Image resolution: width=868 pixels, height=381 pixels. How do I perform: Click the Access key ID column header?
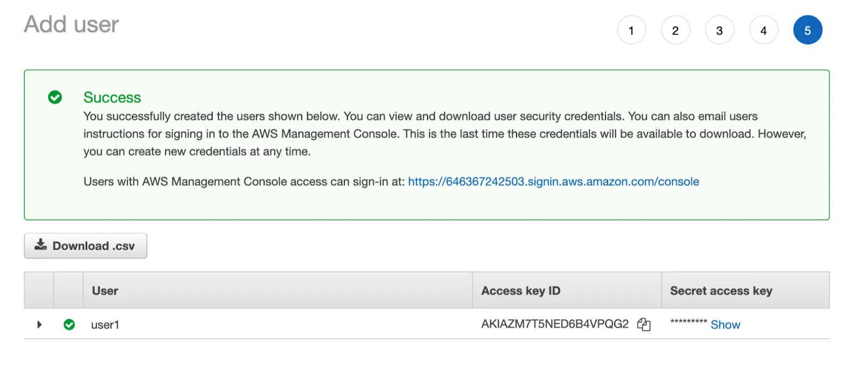(x=520, y=290)
